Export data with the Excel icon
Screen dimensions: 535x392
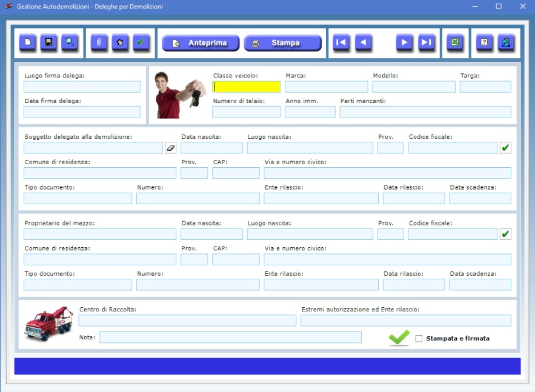click(x=455, y=42)
